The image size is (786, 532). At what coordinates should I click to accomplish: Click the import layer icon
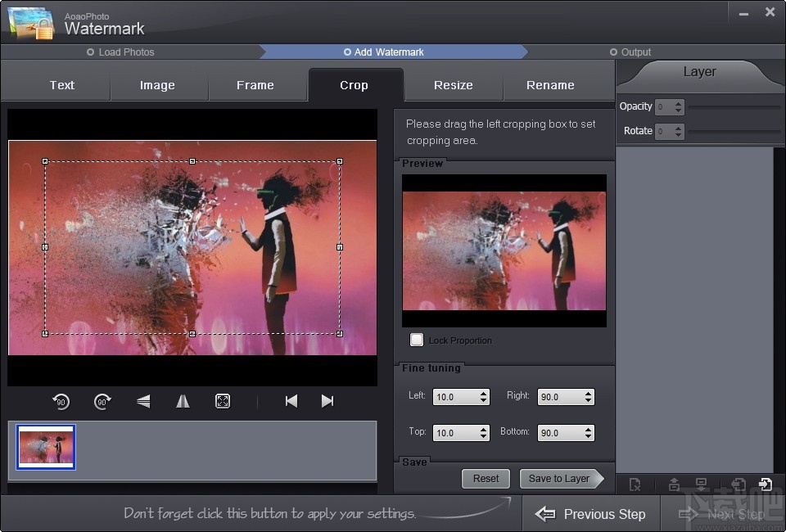click(765, 485)
